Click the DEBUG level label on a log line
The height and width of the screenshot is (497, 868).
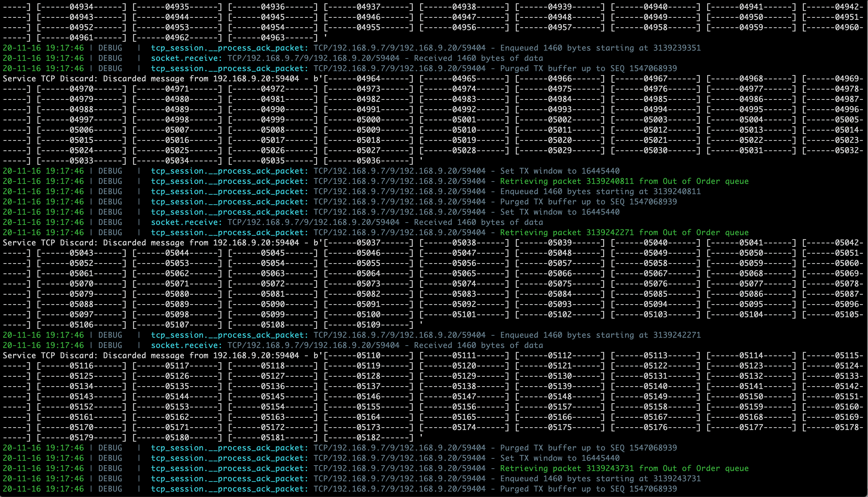click(109, 48)
